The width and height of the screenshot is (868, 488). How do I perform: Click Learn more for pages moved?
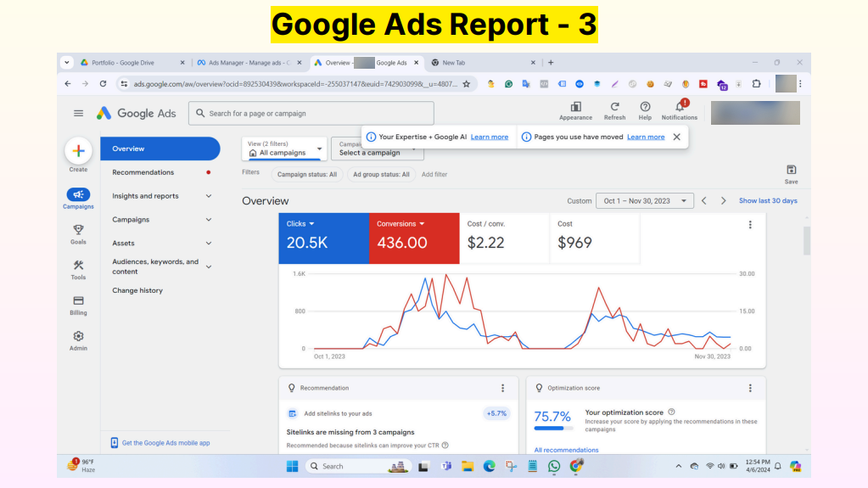click(646, 137)
